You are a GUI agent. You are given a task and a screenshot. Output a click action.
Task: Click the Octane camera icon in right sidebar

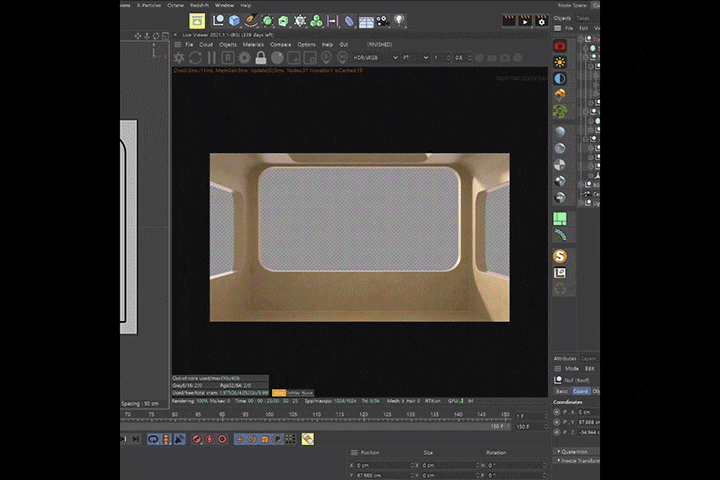(560, 45)
